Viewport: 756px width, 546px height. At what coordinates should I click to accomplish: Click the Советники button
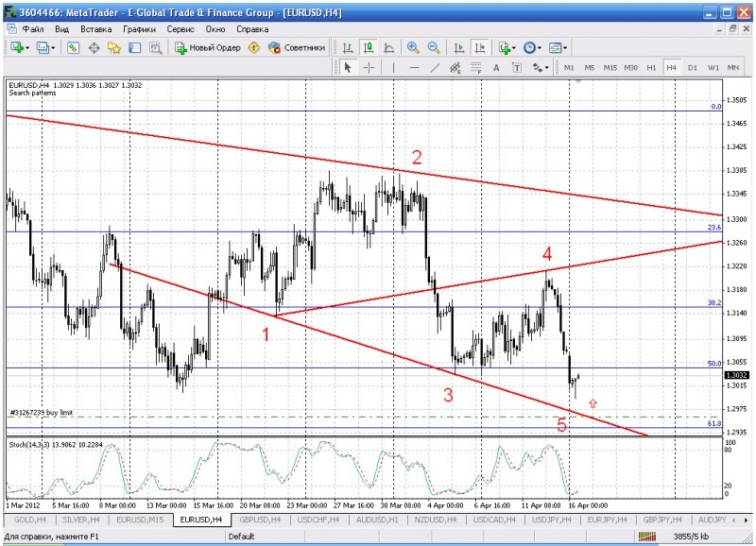pyautogui.click(x=297, y=47)
